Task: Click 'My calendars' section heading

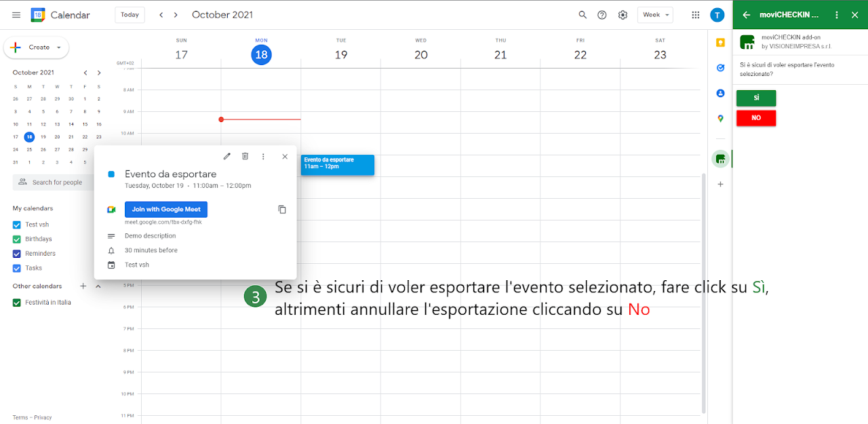Action: (33, 208)
